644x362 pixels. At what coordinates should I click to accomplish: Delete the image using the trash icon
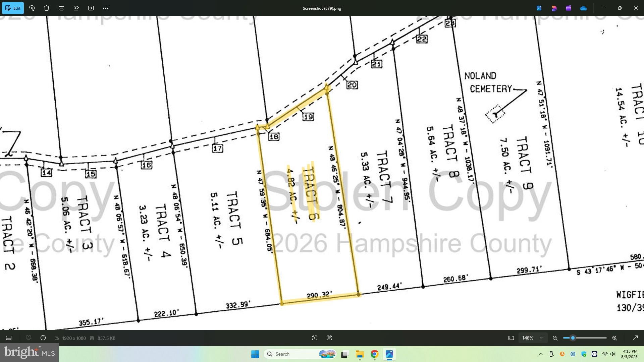[x=47, y=8]
